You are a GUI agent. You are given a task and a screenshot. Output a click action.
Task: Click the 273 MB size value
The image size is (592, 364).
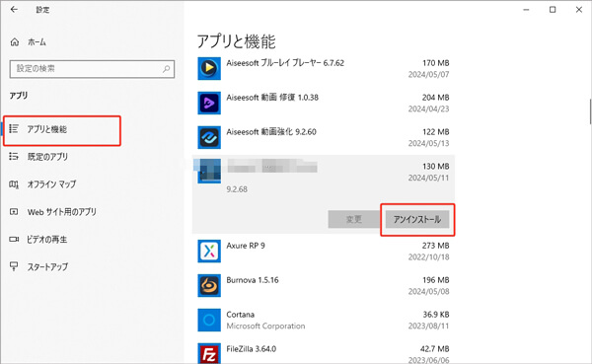[x=436, y=246]
